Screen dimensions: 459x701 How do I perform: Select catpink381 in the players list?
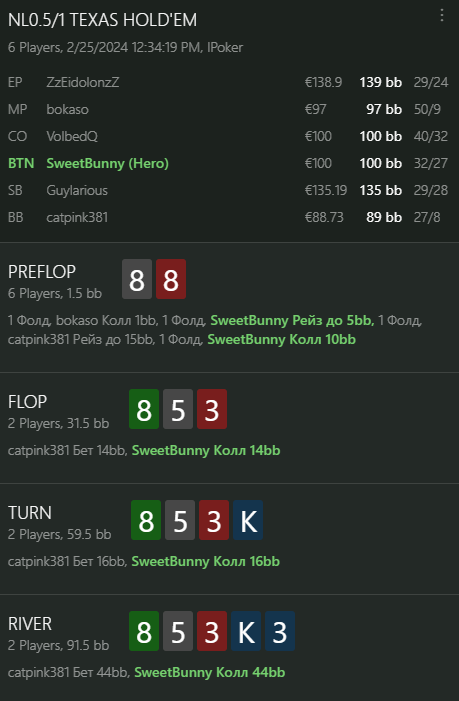click(77, 217)
